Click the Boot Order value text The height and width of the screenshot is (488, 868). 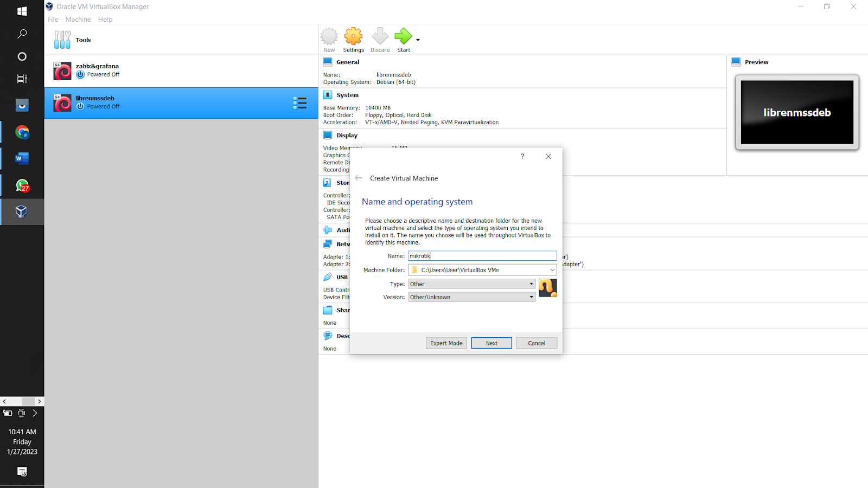(398, 115)
